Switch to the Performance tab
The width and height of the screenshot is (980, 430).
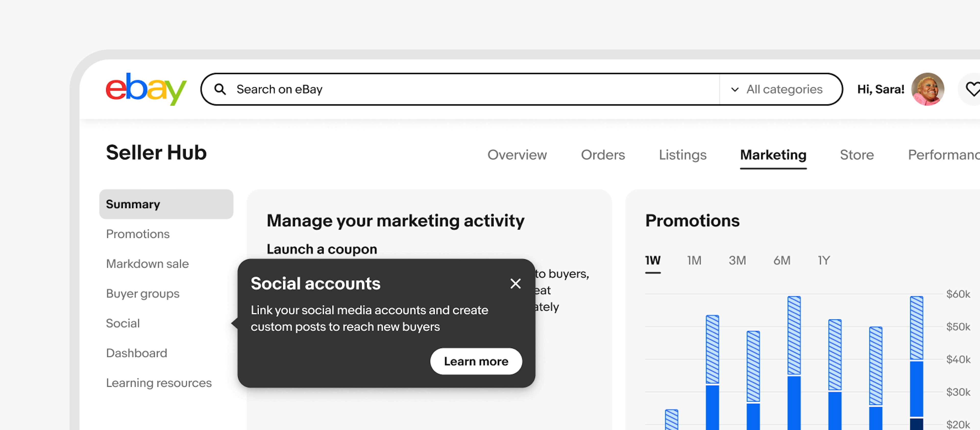point(944,154)
